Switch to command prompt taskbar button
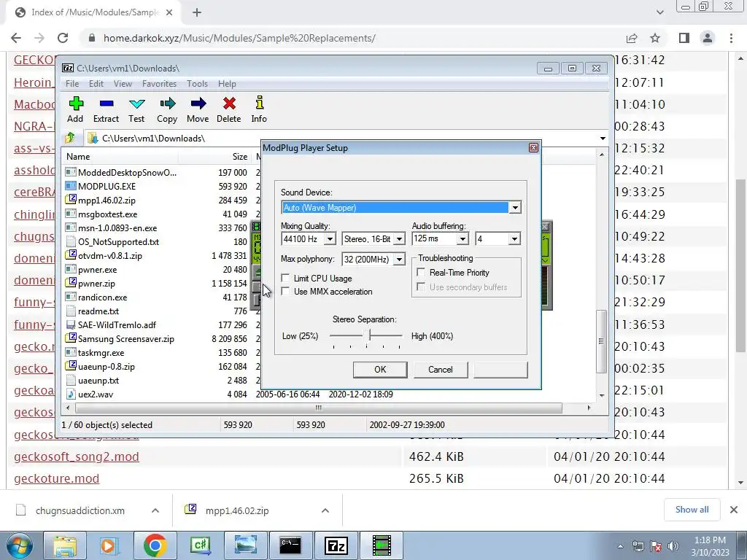The image size is (747, 560). point(290,545)
